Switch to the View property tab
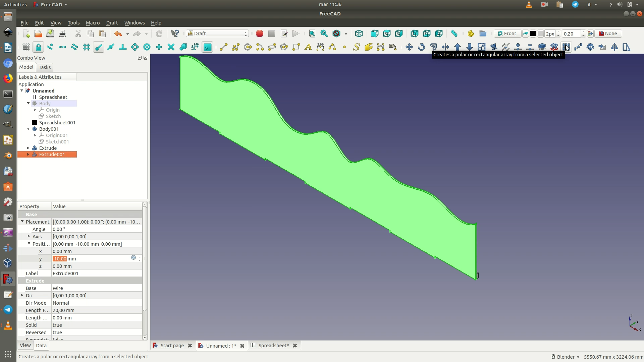The image size is (644, 362). click(25, 345)
